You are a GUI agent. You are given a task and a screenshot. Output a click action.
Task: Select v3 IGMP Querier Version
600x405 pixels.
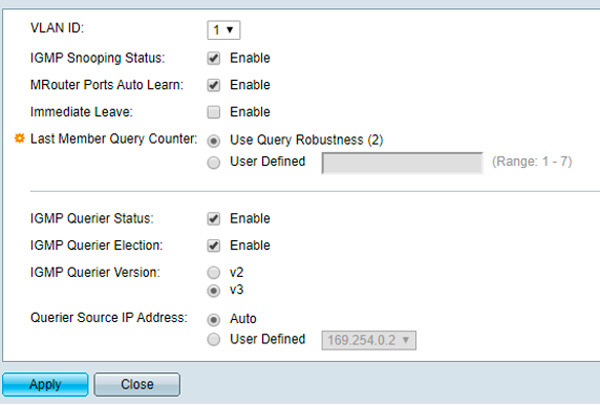214,291
